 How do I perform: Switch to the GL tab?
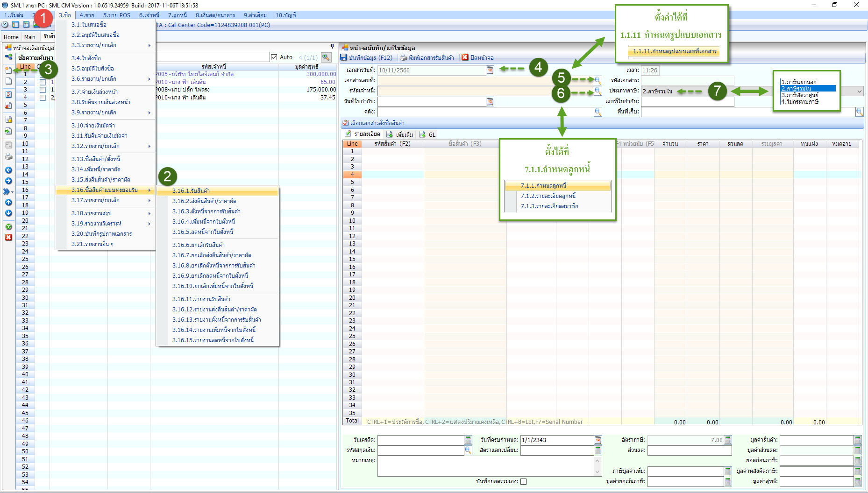(427, 134)
